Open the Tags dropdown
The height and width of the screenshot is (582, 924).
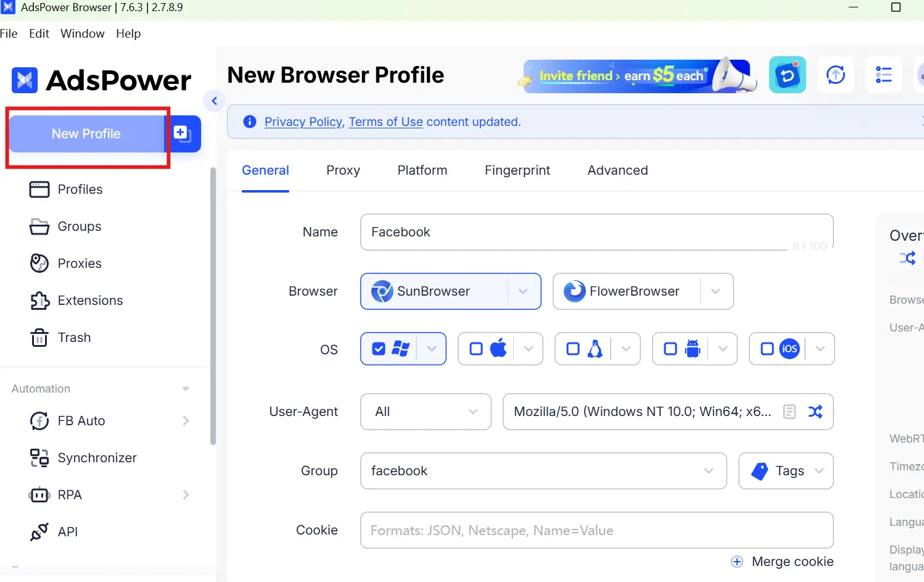[x=786, y=471]
